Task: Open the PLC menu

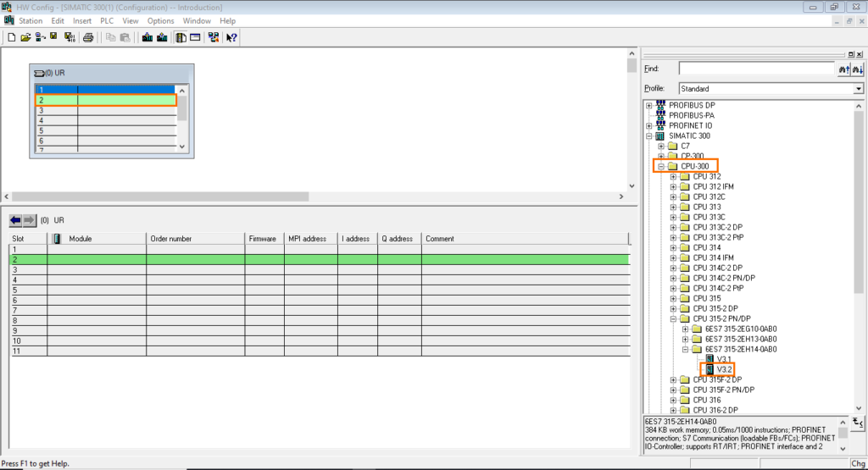Action: pos(107,21)
